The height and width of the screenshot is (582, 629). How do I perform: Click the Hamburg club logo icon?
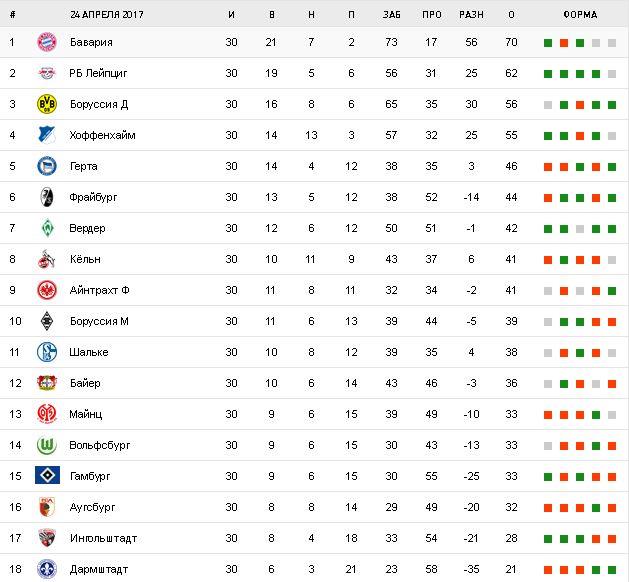(x=45, y=476)
